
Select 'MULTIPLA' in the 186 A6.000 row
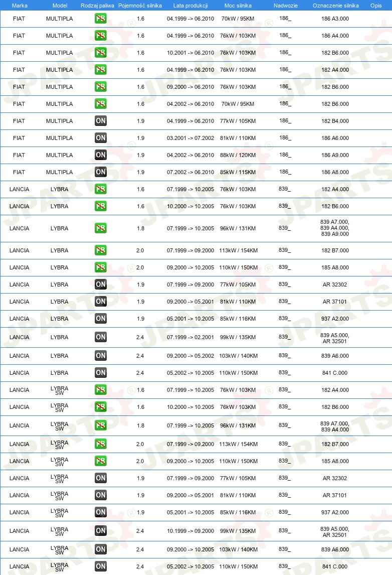tap(59, 138)
